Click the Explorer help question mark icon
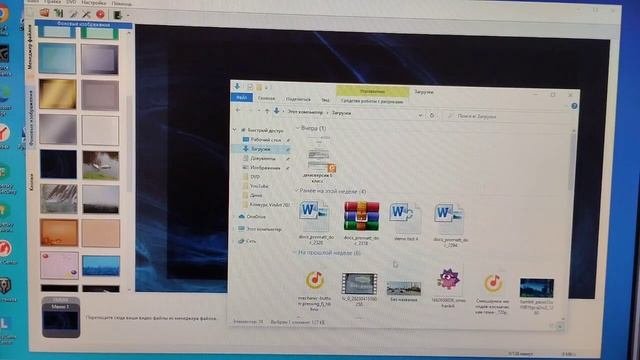The image size is (640, 360). tap(574, 106)
